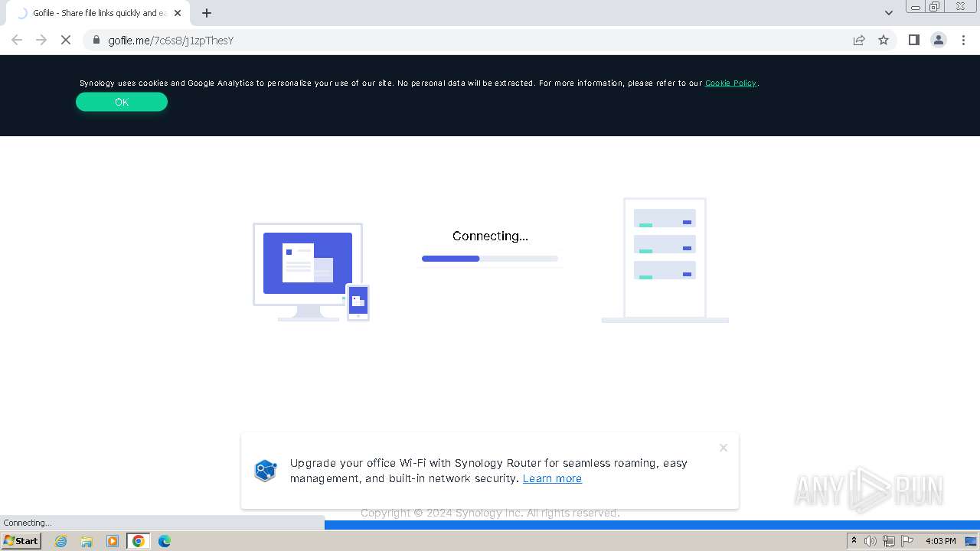The width and height of the screenshot is (980, 551).
Task: Minimize the Chrome window
Action: [x=915, y=7]
